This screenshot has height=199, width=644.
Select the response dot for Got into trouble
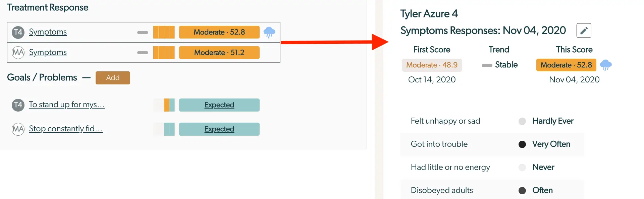(522, 144)
